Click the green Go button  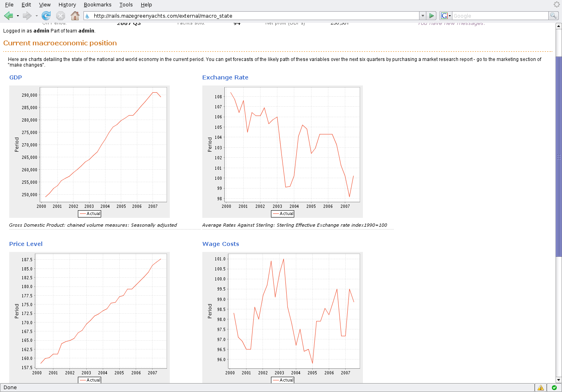[x=432, y=16]
